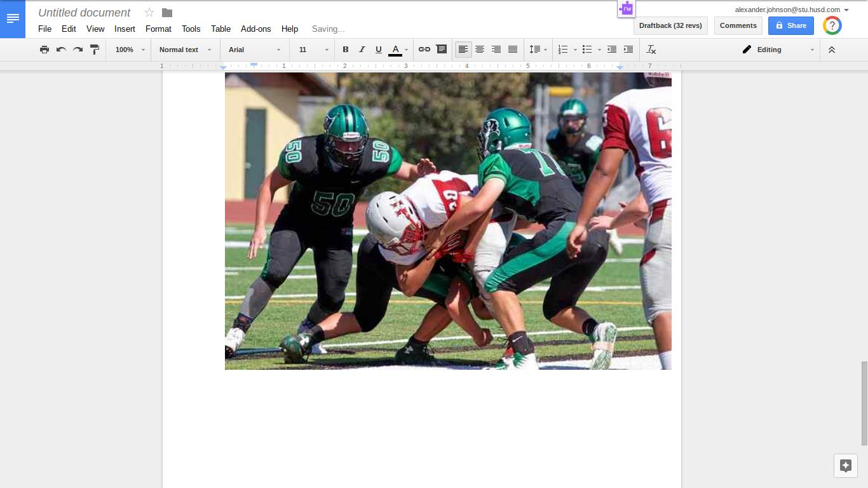Open the font size dropdown
The height and width of the screenshot is (488, 868).
pos(314,50)
